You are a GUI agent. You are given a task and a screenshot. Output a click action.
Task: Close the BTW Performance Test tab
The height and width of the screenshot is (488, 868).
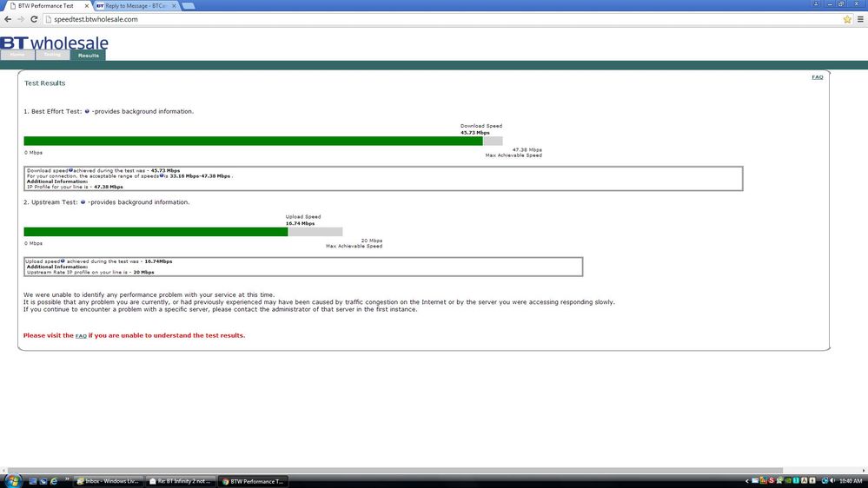point(86,5)
